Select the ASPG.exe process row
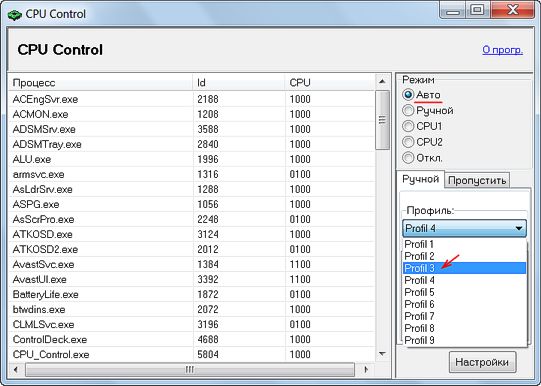 click(192, 204)
